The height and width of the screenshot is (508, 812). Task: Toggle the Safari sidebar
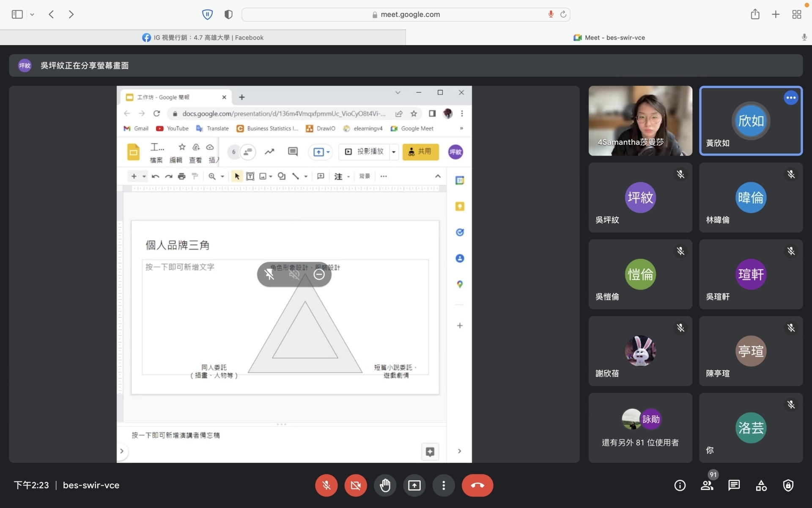tap(17, 14)
